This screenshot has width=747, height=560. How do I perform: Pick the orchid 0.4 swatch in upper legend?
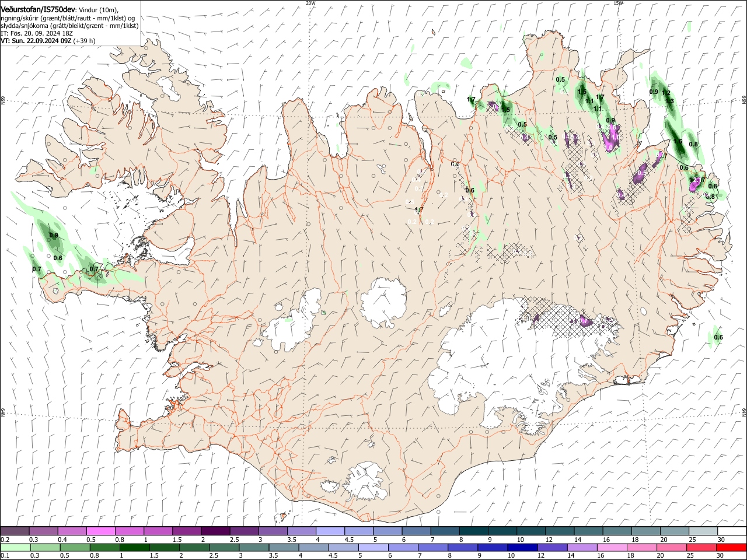[x=72, y=531]
